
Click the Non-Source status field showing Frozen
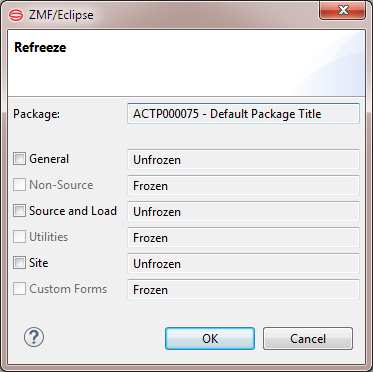pyautogui.click(x=243, y=185)
